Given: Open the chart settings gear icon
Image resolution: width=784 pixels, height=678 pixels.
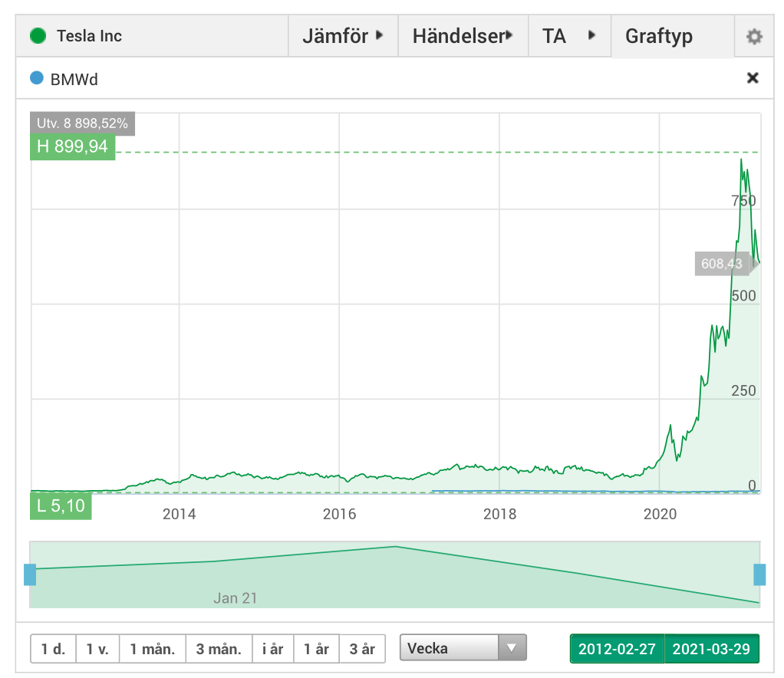Looking at the screenshot, I should pos(754,37).
